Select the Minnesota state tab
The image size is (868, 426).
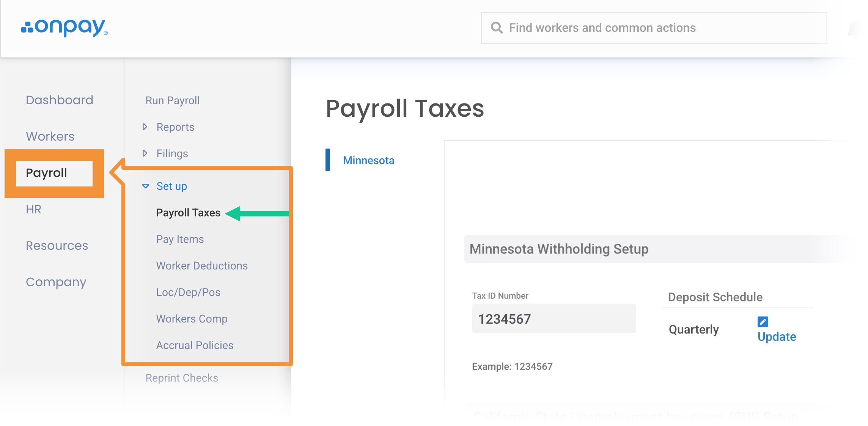[368, 160]
